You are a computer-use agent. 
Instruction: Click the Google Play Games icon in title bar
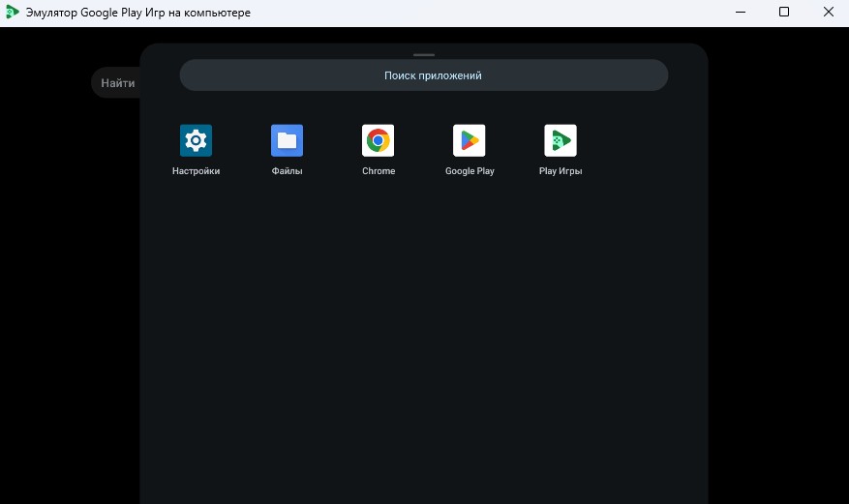(x=12, y=12)
